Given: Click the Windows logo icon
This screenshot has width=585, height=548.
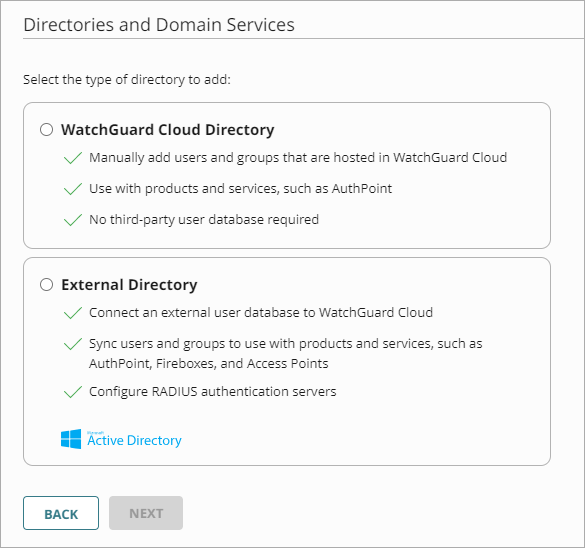Looking at the screenshot, I should (x=71, y=439).
